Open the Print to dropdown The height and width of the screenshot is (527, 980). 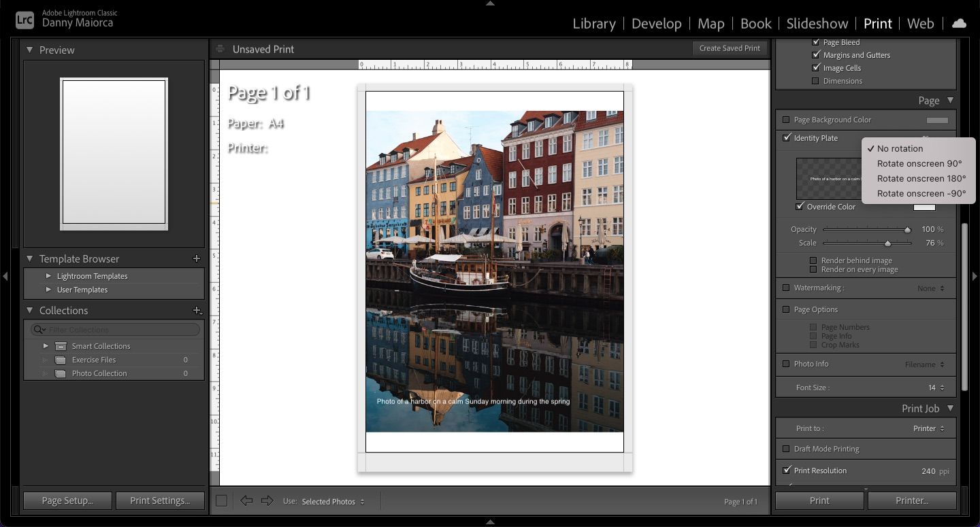928,428
